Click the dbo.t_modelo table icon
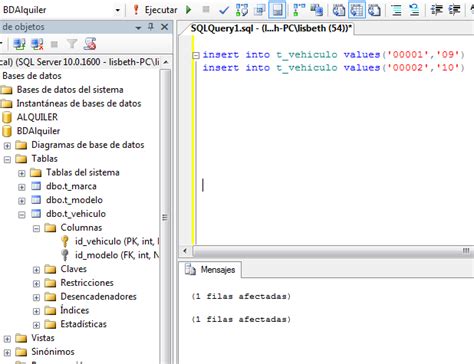 [x=36, y=200]
